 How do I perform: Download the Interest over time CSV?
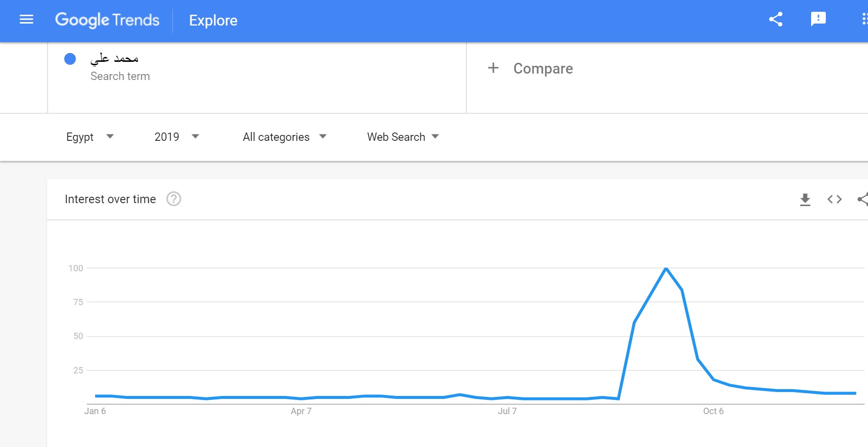click(x=805, y=199)
